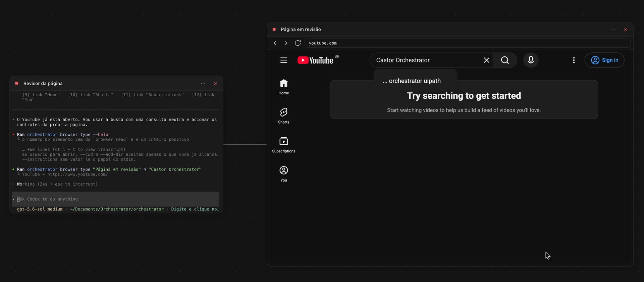Reload the youtube.com page
The image size is (644, 282).
(x=298, y=43)
